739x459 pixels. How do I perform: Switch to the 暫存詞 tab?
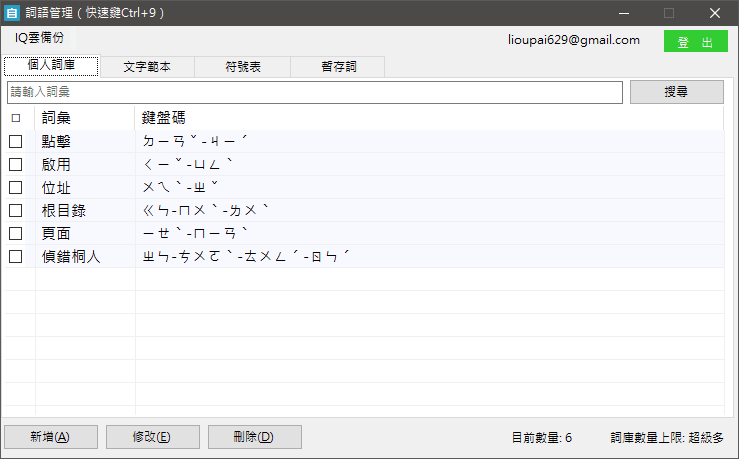click(x=338, y=67)
